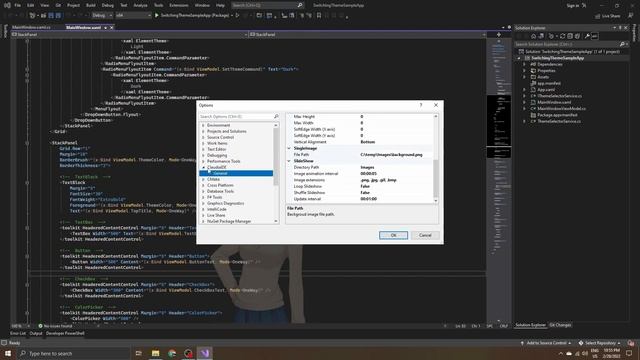Viewport: 640px width, 360px height.
Task: Click the notifications icon in the taskbar
Action: (629, 353)
